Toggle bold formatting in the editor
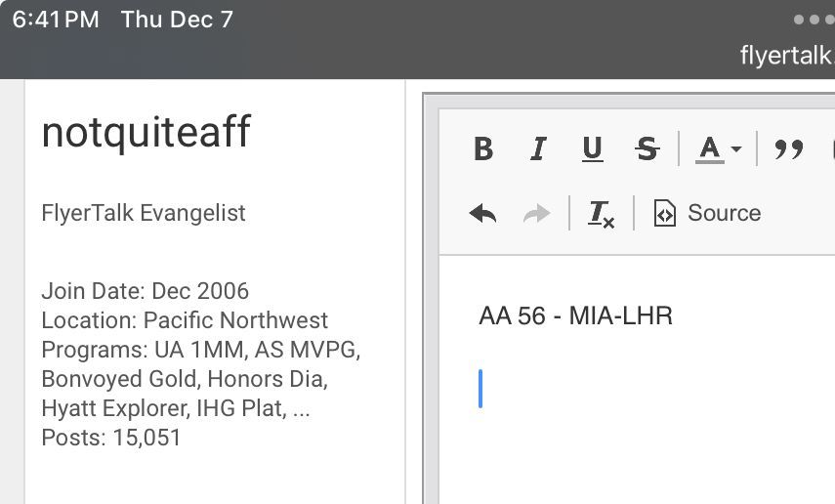This screenshot has width=835, height=504. [x=483, y=148]
